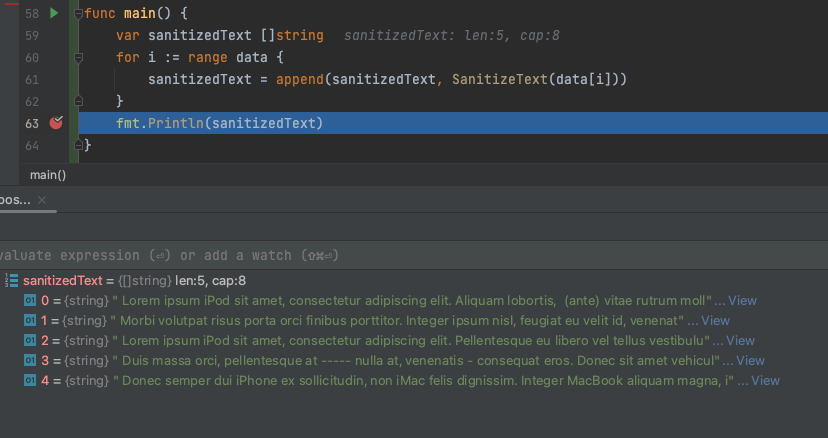
Task: Collapse the for loop fold marker on line 60
Action: (x=76, y=58)
